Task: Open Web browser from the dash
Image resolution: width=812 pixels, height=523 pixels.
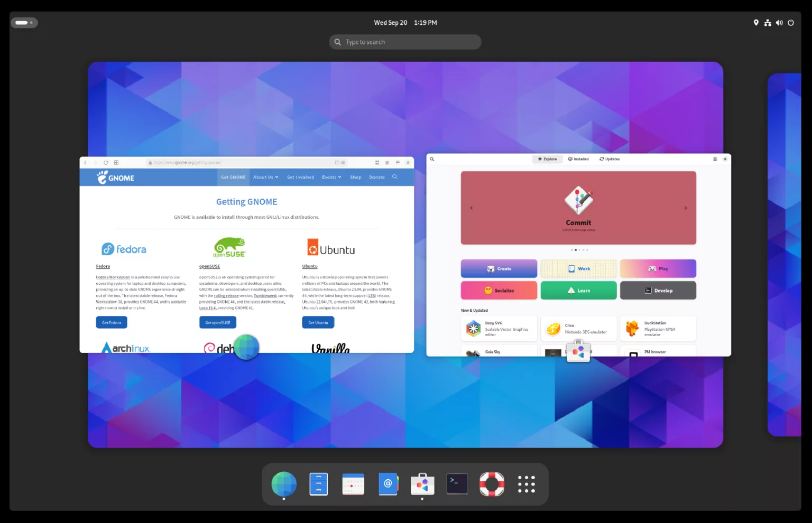Action: 284,484
